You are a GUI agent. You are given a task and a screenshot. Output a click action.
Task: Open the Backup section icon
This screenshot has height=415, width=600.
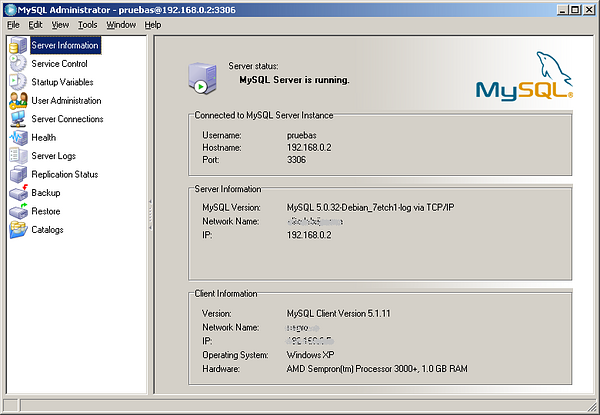click(18, 193)
